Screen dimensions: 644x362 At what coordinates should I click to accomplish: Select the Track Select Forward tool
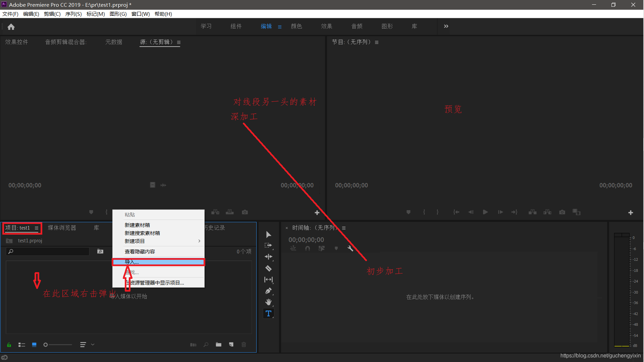point(268,246)
